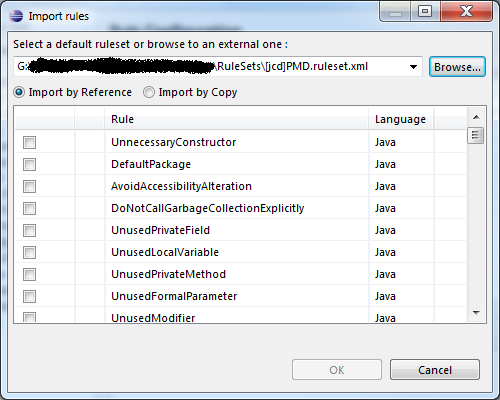
Task: Click the Cancel button
Action: (435, 370)
